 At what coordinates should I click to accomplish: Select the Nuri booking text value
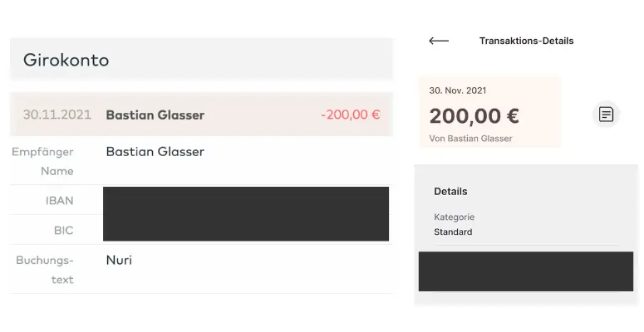tap(119, 261)
